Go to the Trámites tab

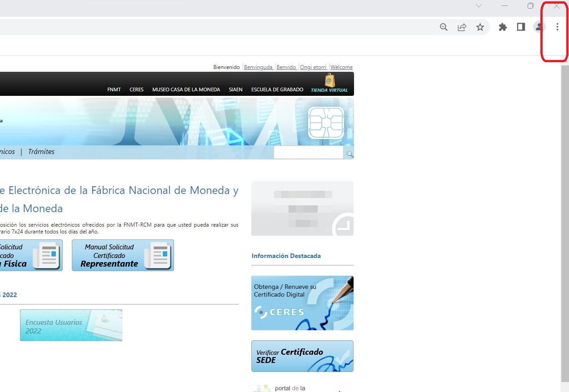pyautogui.click(x=41, y=152)
